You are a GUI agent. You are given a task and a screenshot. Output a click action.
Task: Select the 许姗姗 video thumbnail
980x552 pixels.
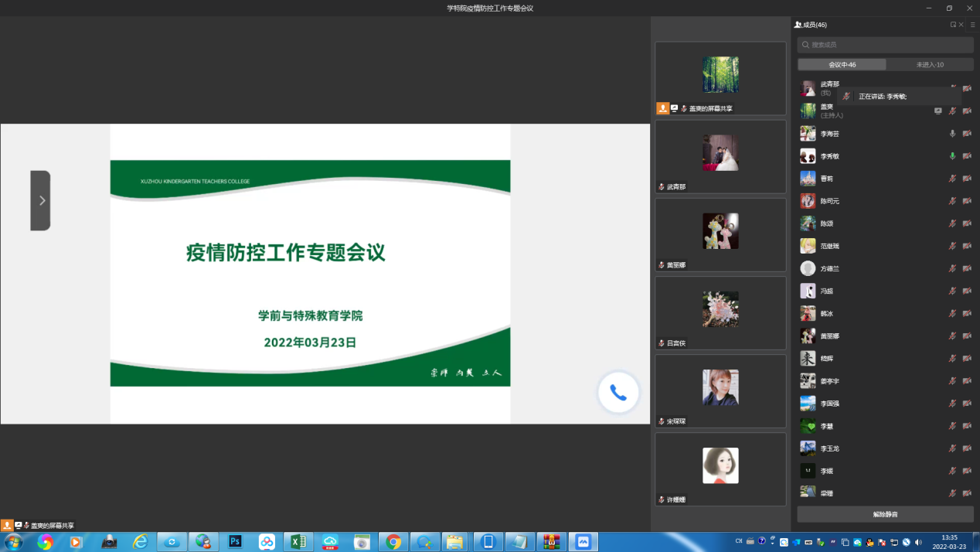720,469
